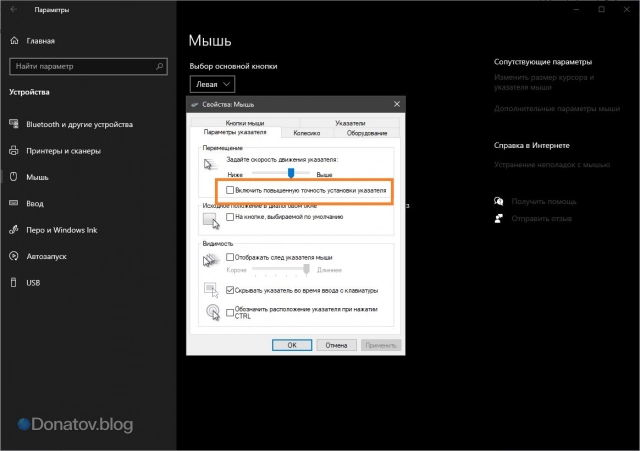Click the mouse icon in the dialog title bar
Image resolution: width=640 pixels, height=451 pixels.
coord(195,104)
